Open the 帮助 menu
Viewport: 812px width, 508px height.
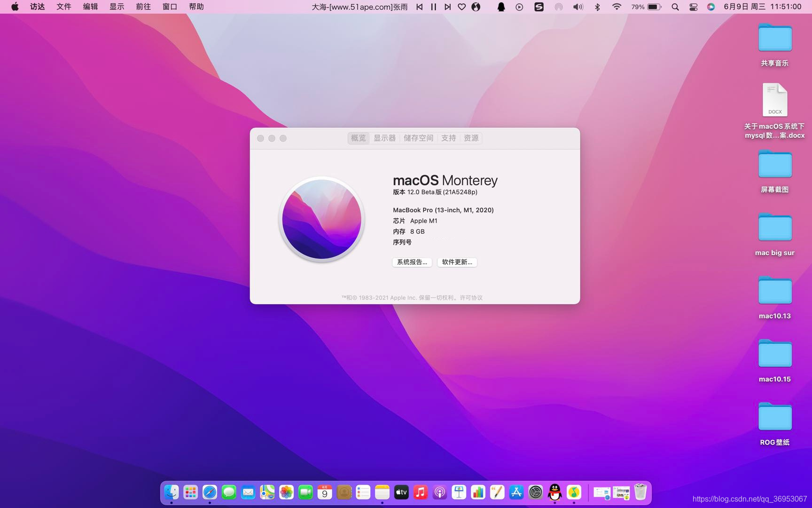[196, 7]
